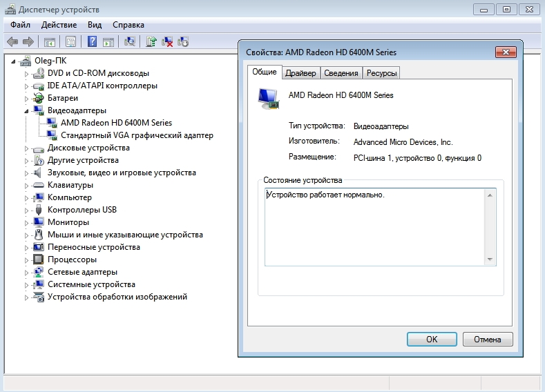This screenshot has width=545, height=392.
Task: Expand the Дисковые устройства node
Action: [26, 148]
